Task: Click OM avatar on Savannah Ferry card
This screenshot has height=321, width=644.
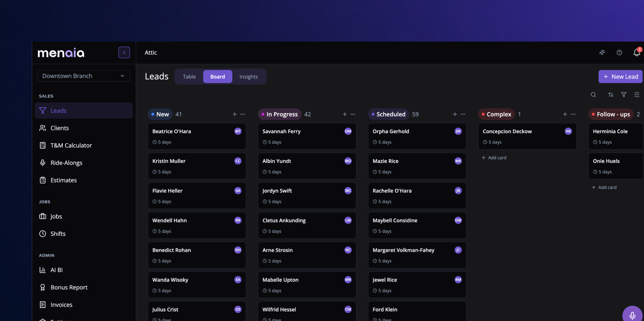Action: (x=348, y=131)
